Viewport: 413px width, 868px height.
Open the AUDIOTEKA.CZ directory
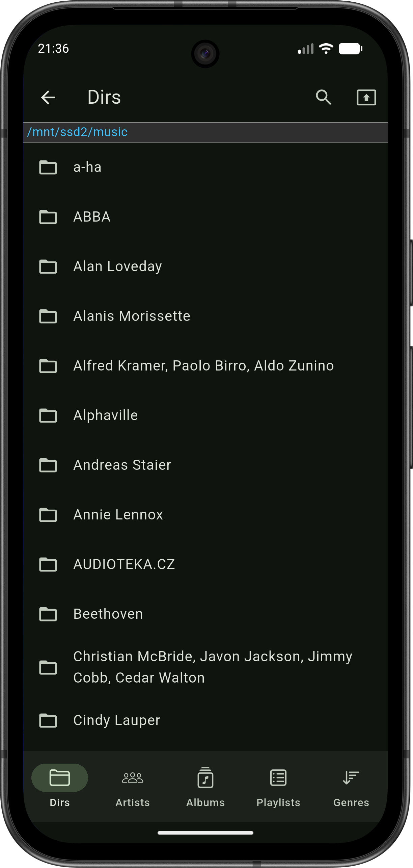click(124, 564)
